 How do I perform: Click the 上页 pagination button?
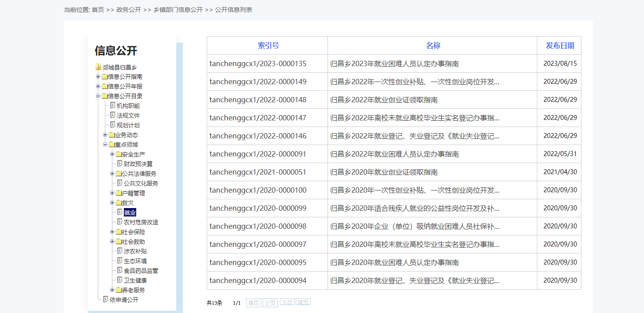point(270,303)
